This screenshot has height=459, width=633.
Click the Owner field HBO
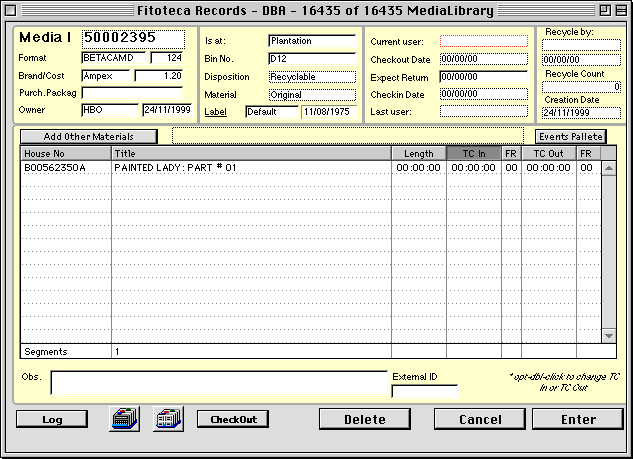(110, 110)
